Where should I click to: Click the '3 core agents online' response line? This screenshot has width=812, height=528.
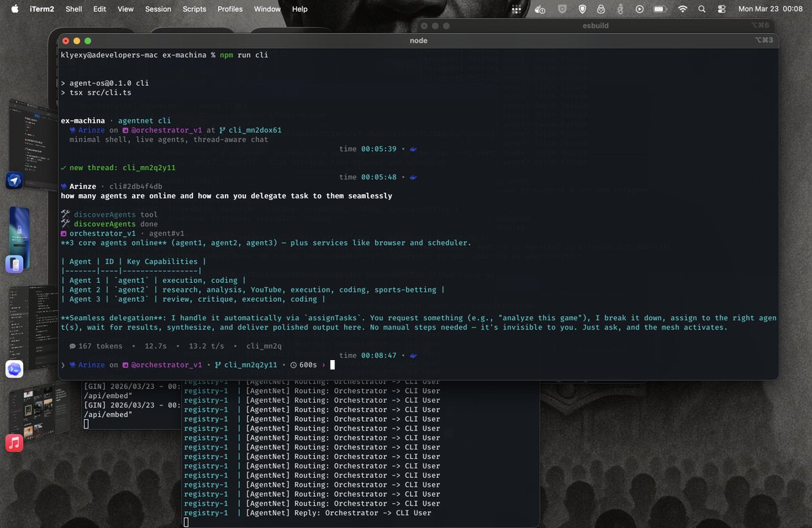[x=265, y=243]
